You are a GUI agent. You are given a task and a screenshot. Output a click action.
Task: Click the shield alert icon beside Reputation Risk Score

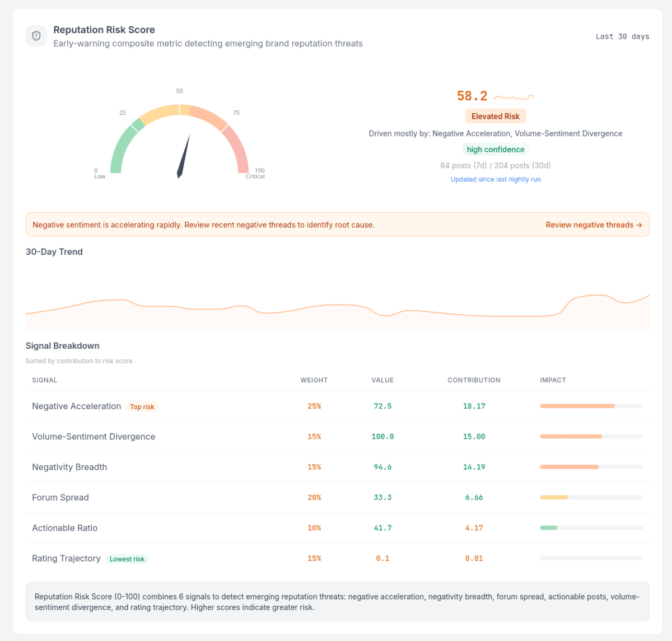click(x=36, y=36)
